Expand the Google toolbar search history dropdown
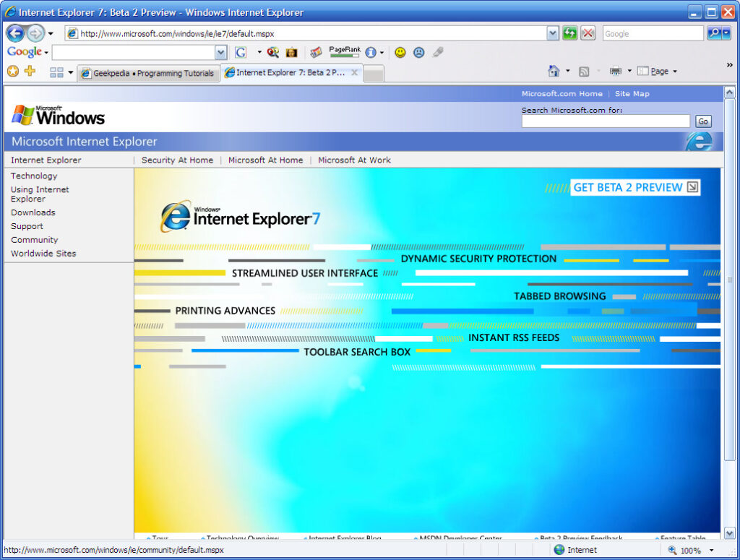Image resolution: width=740 pixels, height=560 pixels. click(221, 52)
